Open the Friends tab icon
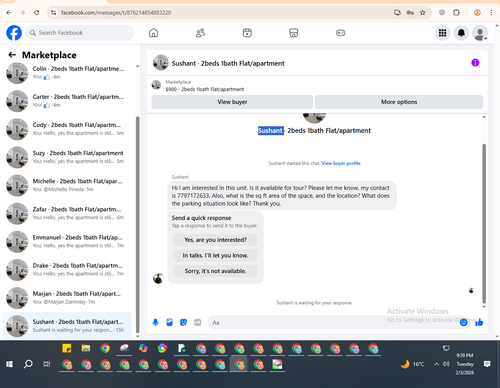This screenshot has width=500, height=388. tap(200, 33)
